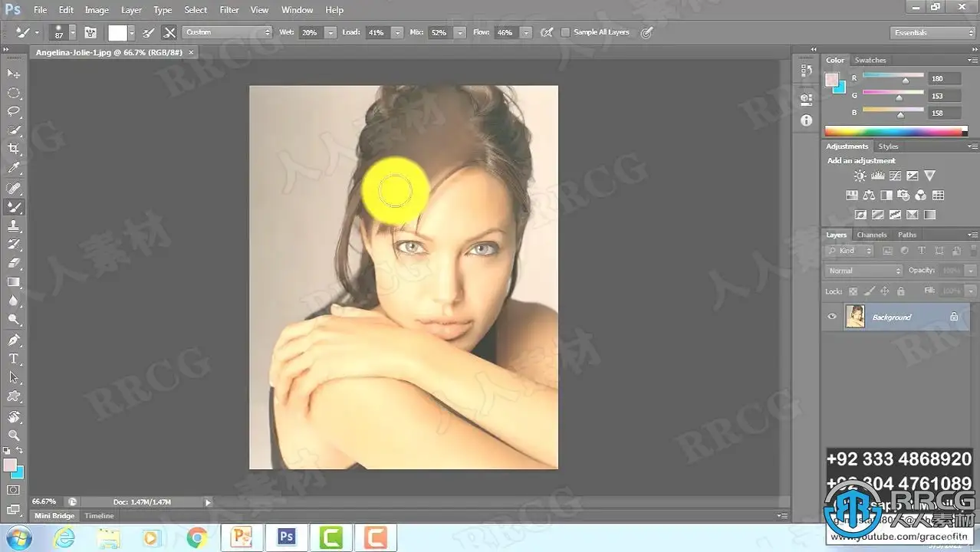Image resolution: width=980 pixels, height=552 pixels.
Task: Select the Elliptical Marquee tool
Action: point(14,93)
